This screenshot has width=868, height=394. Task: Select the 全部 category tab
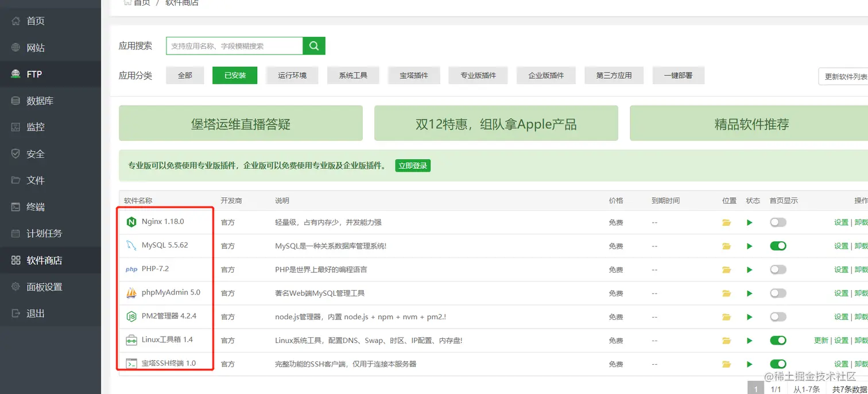pyautogui.click(x=185, y=75)
